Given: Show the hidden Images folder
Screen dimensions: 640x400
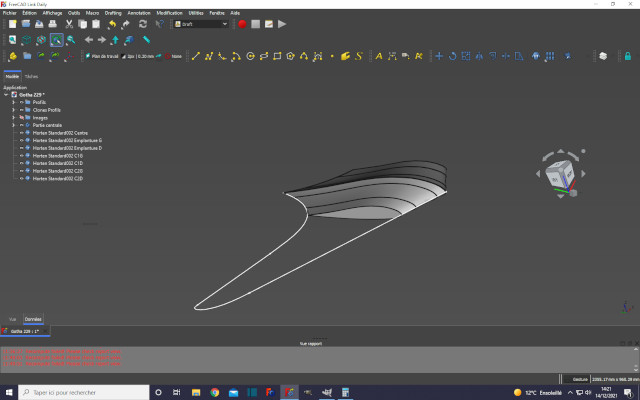Looking at the screenshot, I should coord(22,118).
